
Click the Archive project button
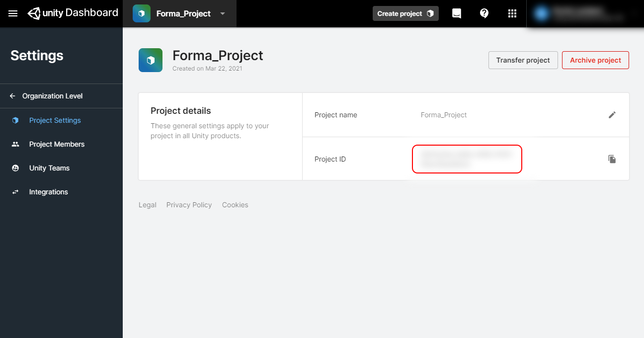pyautogui.click(x=595, y=60)
